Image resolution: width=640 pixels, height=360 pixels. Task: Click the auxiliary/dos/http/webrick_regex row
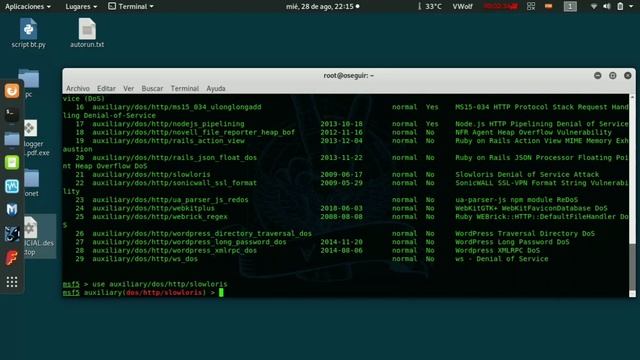(x=345, y=217)
